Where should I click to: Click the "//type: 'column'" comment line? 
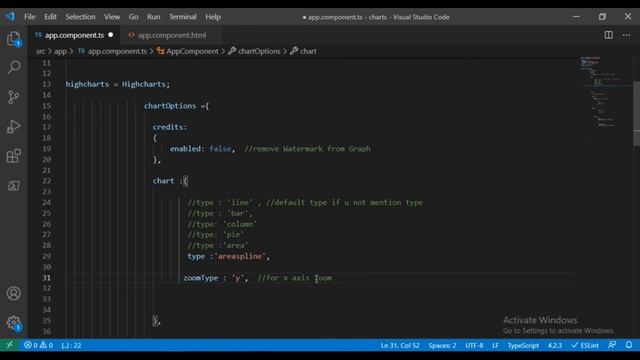point(222,224)
